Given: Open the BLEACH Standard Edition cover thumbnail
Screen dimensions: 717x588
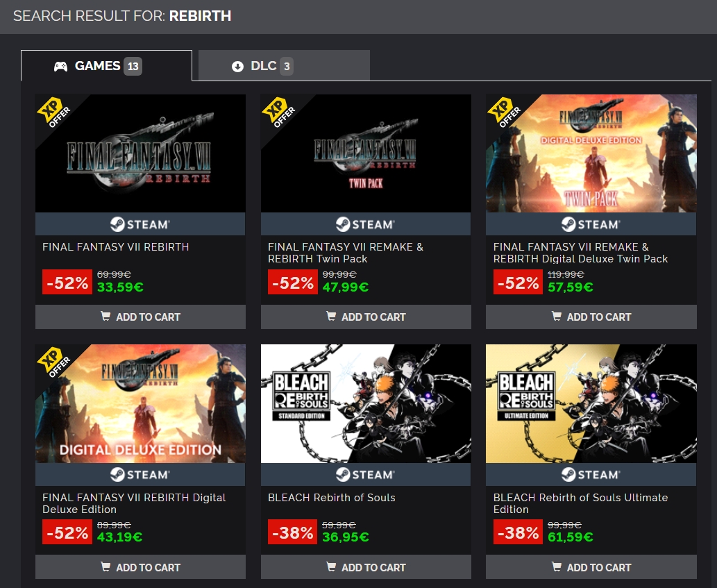Looking at the screenshot, I should (366, 403).
